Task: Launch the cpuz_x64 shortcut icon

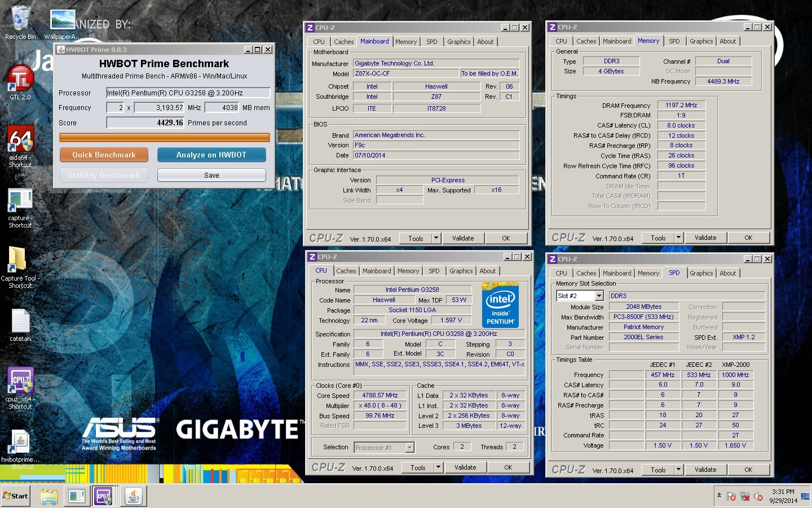Action: point(20,380)
